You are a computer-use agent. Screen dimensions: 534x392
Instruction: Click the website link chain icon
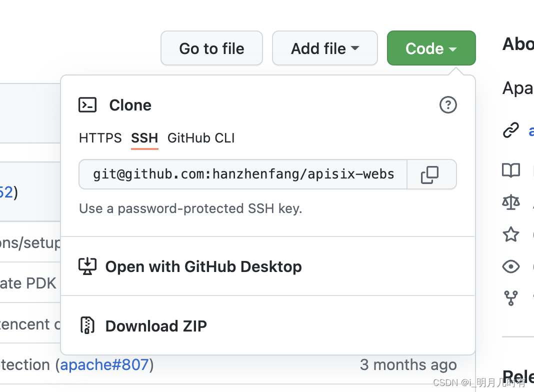(x=510, y=130)
